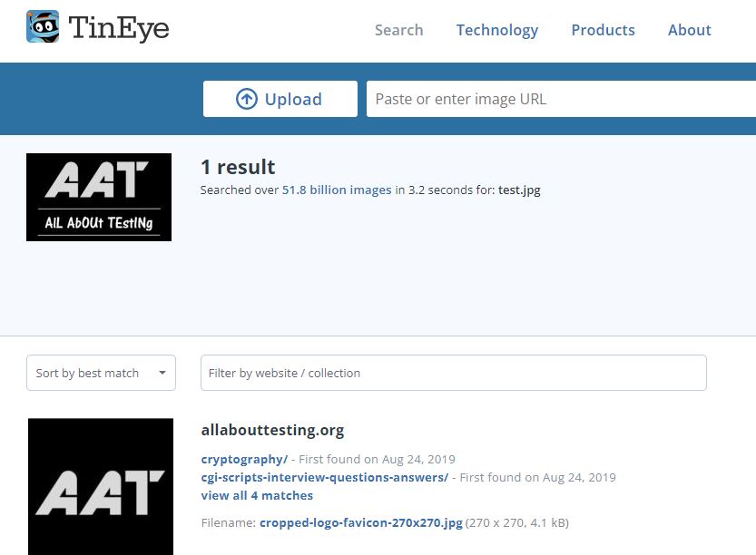The image size is (756, 555).
Task: Select the Search menu item
Action: pos(398,30)
